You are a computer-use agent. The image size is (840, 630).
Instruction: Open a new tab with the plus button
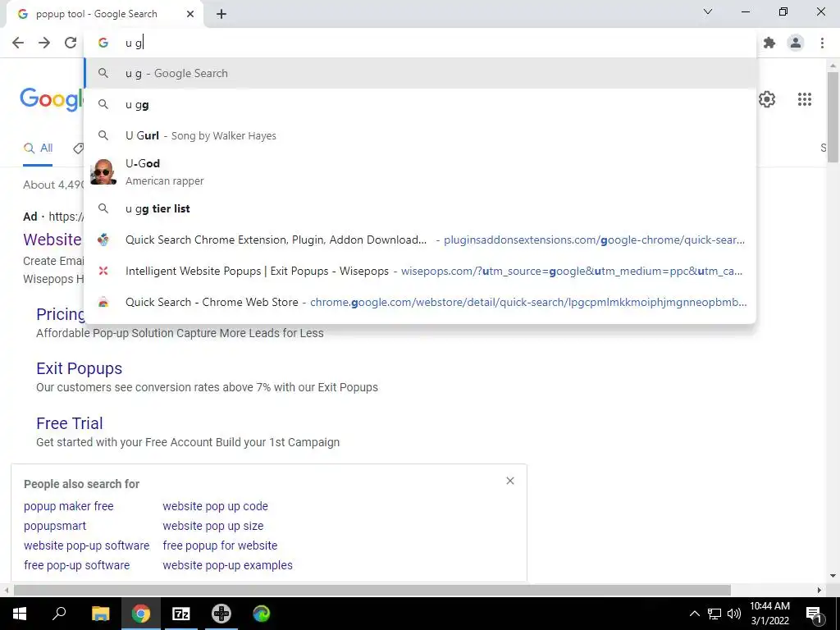coord(221,15)
